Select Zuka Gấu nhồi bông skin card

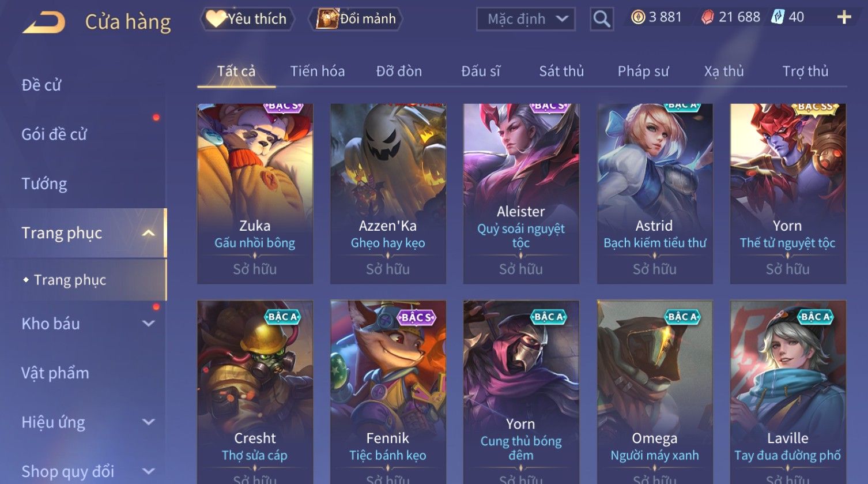coord(255,193)
